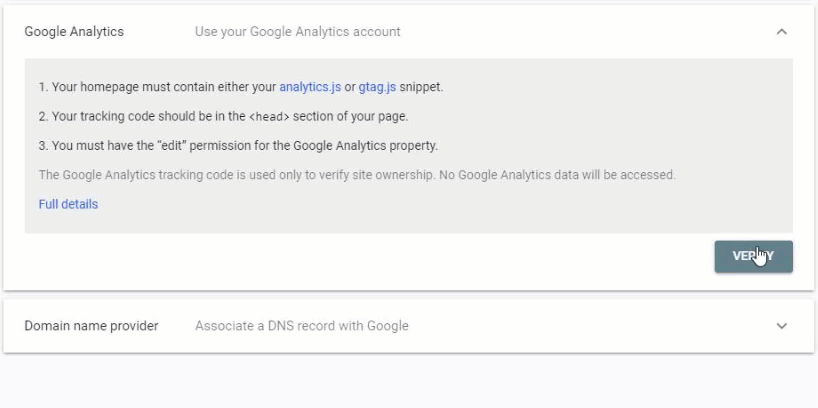Click 'Use your Google Analytics account' subtitle
This screenshot has height=408, width=818.
point(297,32)
